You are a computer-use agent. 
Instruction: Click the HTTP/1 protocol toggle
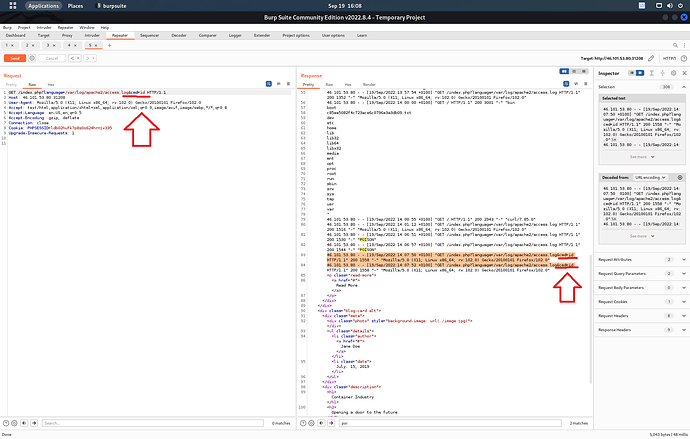click(669, 58)
